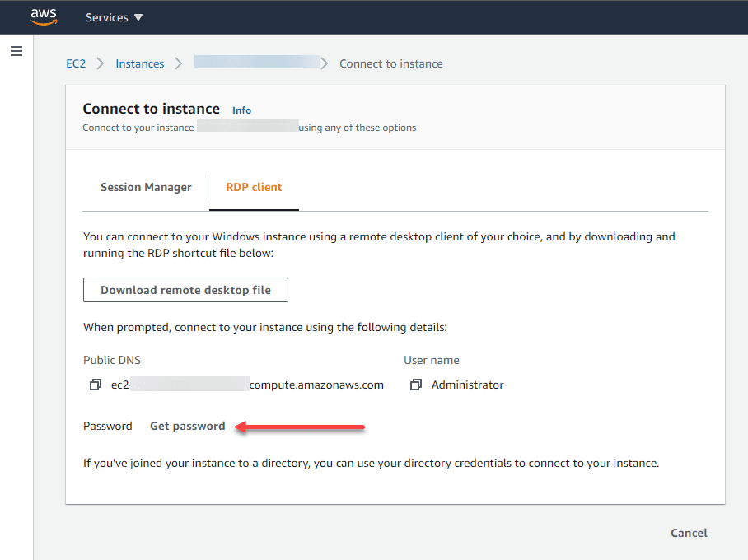Copy the Public DNS address
748x560 pixels.
click(x=96, y=385)
